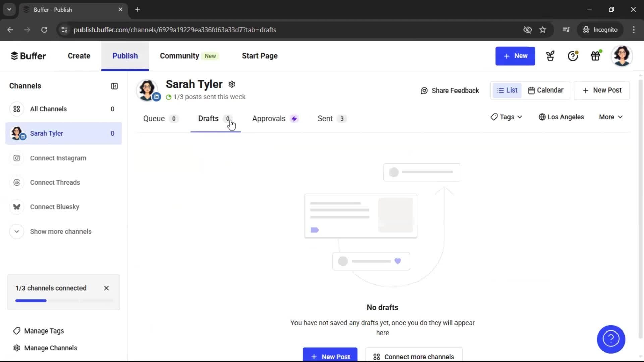Dismiss the 1/3 channels connected banner

[106, 288]
